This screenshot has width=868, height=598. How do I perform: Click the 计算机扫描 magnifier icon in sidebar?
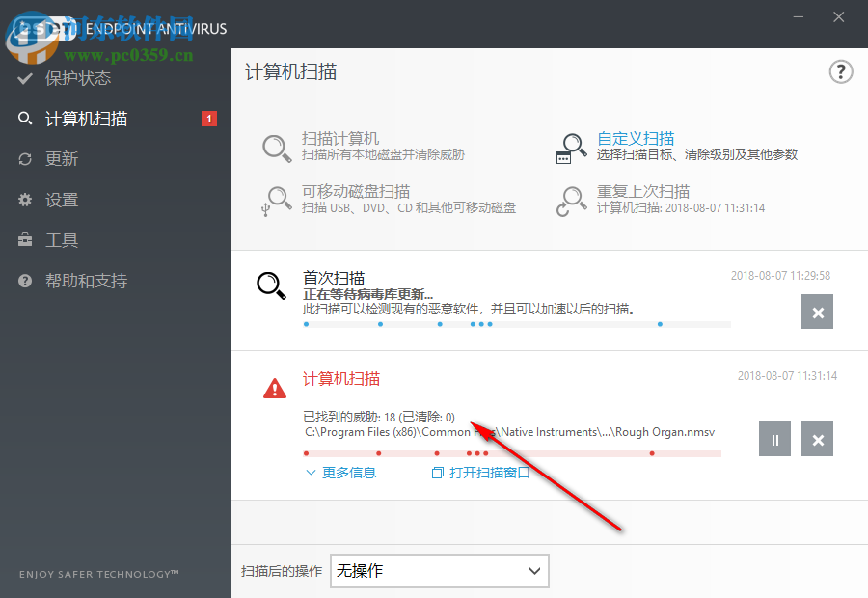(24, 118)
